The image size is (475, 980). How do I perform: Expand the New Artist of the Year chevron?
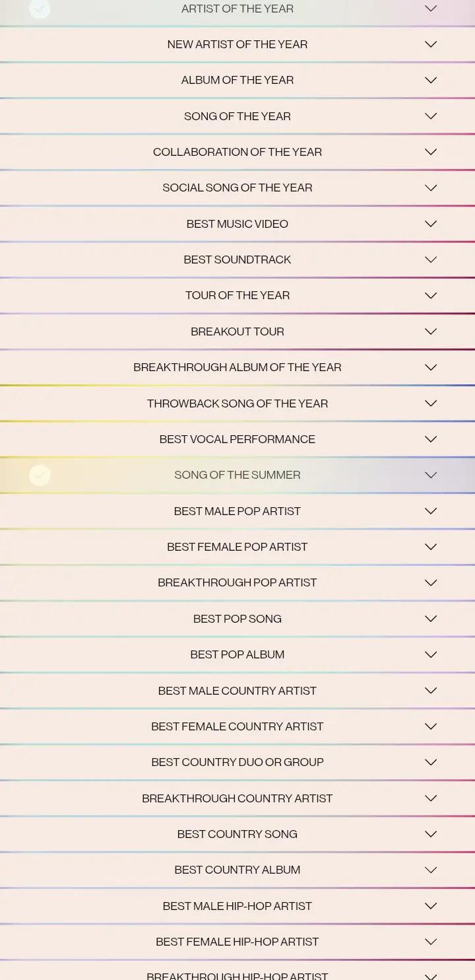pyautogui.click(x=431, y=44)
